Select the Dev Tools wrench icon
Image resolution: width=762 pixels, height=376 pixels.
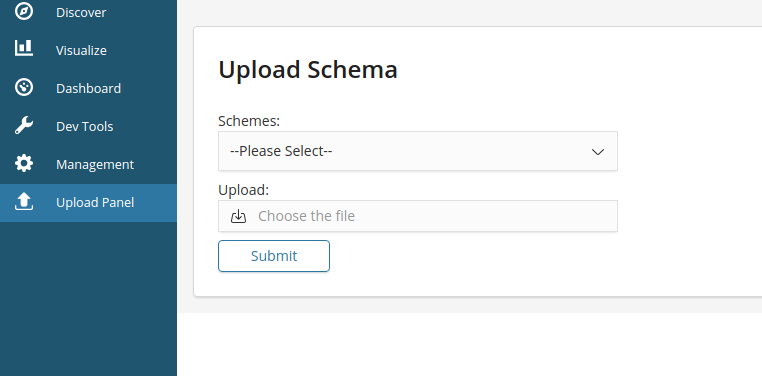click(24, 125)
